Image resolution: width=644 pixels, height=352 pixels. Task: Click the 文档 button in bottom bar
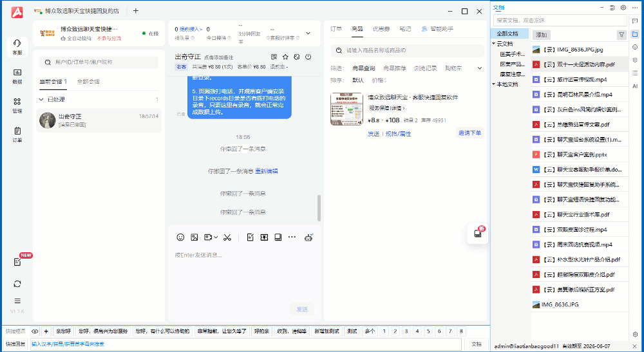point(477,344)
